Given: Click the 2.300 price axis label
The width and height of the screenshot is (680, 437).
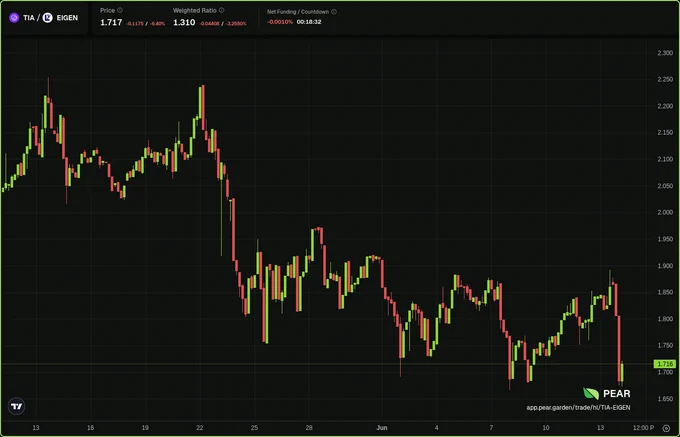Looking at the screenshot, I should coord(665,53).
